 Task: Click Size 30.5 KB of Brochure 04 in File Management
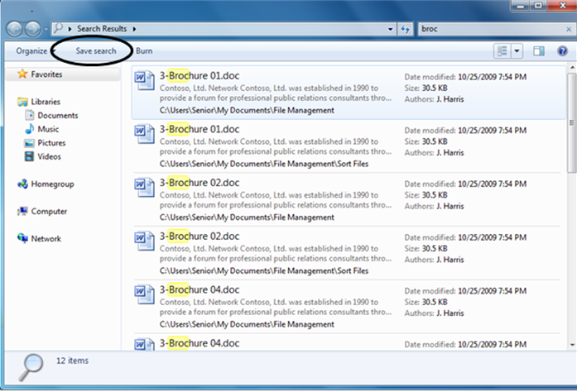(426, 303)
